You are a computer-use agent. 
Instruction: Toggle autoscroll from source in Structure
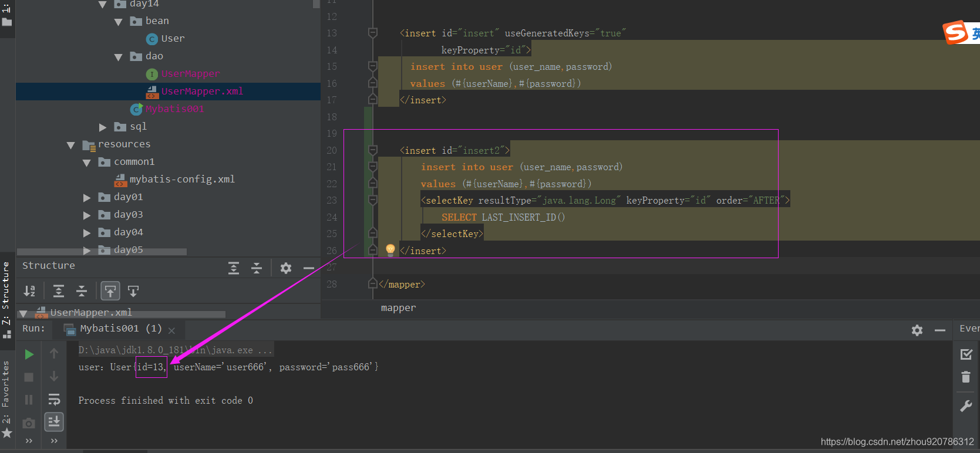click(133, 291)
